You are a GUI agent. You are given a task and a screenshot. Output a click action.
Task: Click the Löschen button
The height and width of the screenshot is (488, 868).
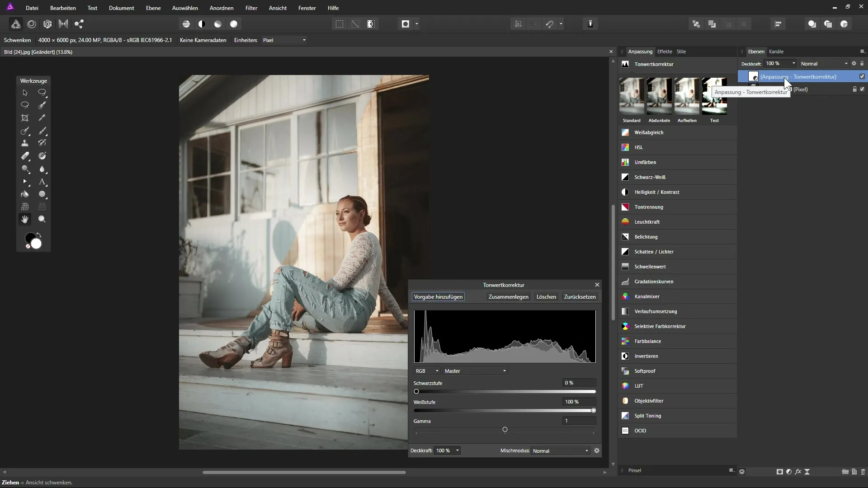click(x=546, y=297)
